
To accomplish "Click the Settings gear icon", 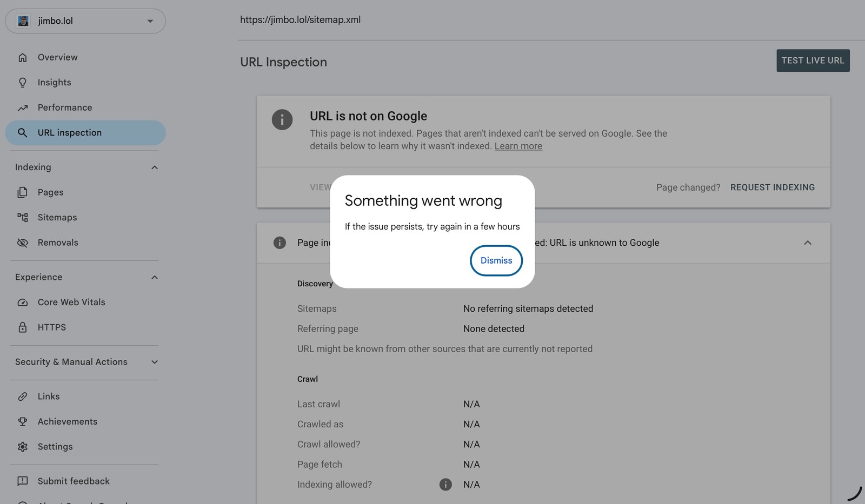I will pyautogui.click(x=23, y=447).
